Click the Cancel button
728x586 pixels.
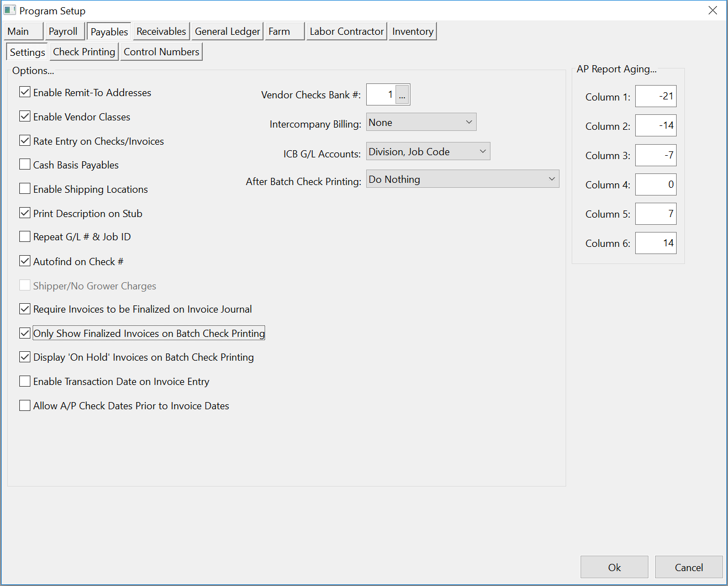(x=689, y=567)
